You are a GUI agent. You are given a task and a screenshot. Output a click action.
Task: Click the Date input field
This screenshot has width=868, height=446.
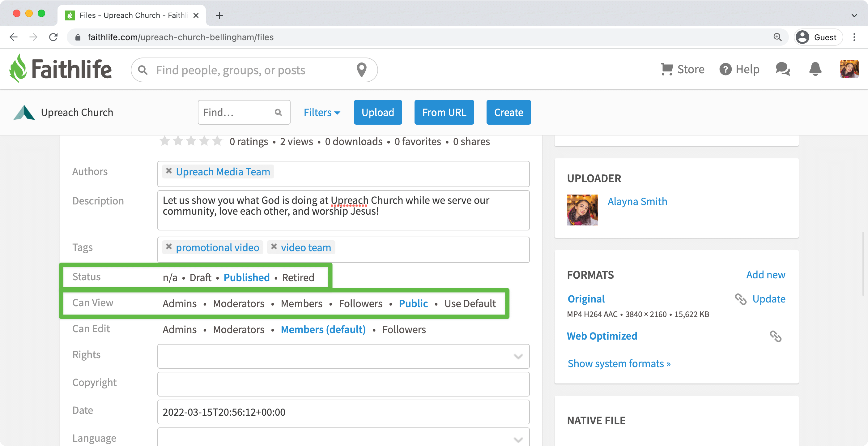[343, 412]
